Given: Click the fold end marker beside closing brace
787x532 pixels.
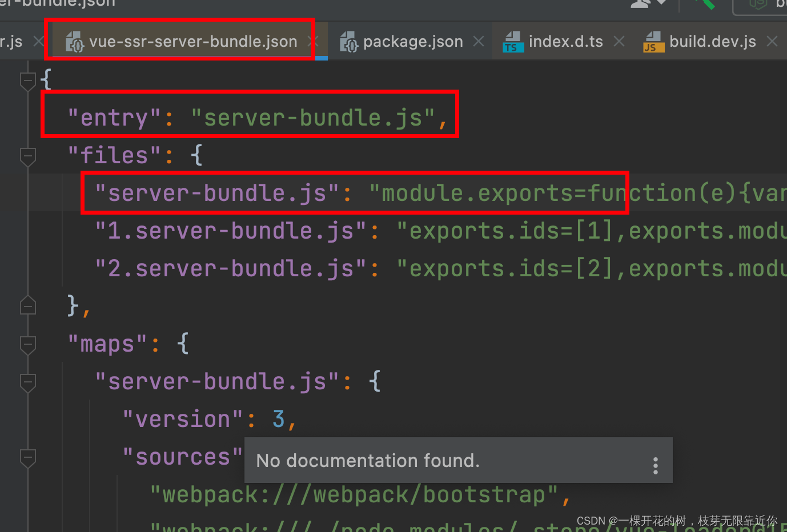Looking at the screenshot, I should [x=27, y=306].
